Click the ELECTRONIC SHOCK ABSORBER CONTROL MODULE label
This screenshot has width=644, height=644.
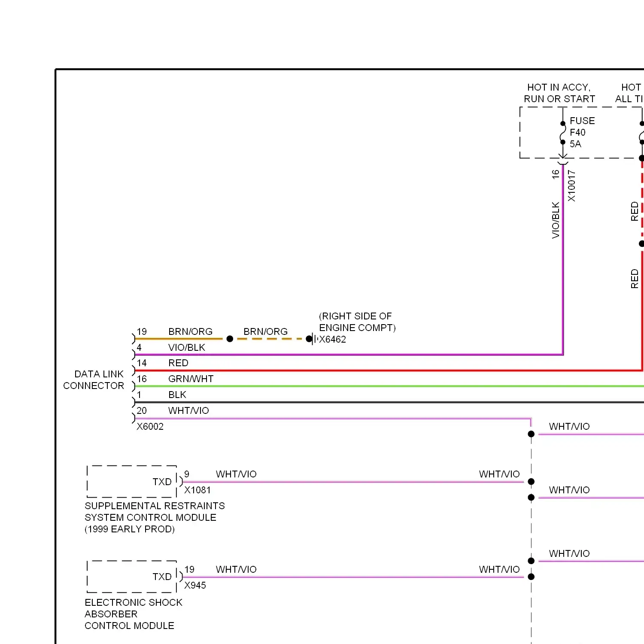(134, 614)
